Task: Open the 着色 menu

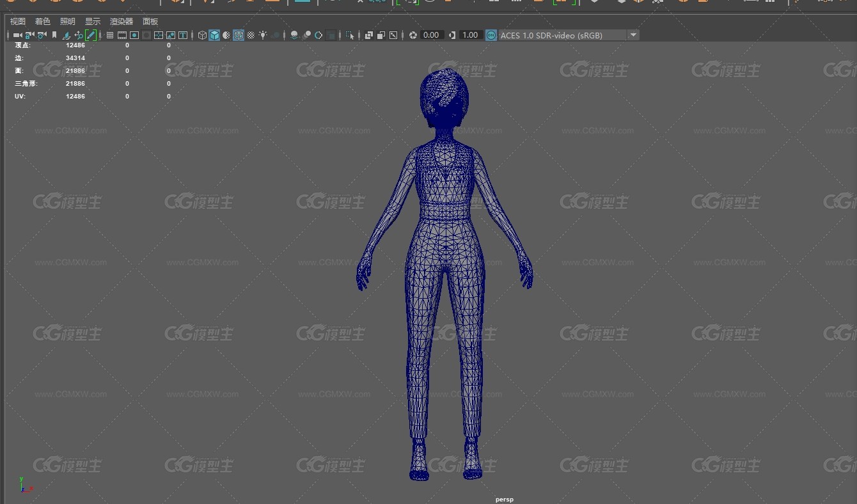Action: [x=42, y=22]
